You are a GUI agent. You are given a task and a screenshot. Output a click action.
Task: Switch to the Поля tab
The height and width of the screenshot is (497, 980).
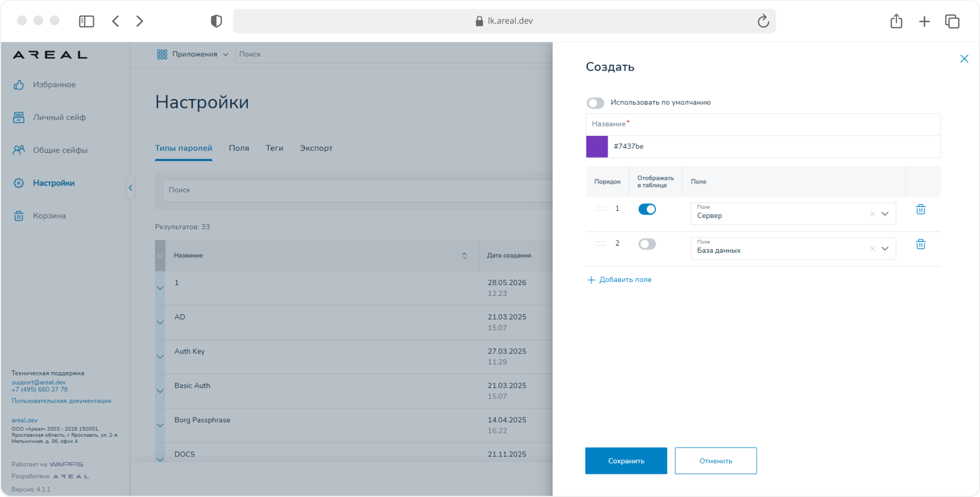tap(239, 148)
